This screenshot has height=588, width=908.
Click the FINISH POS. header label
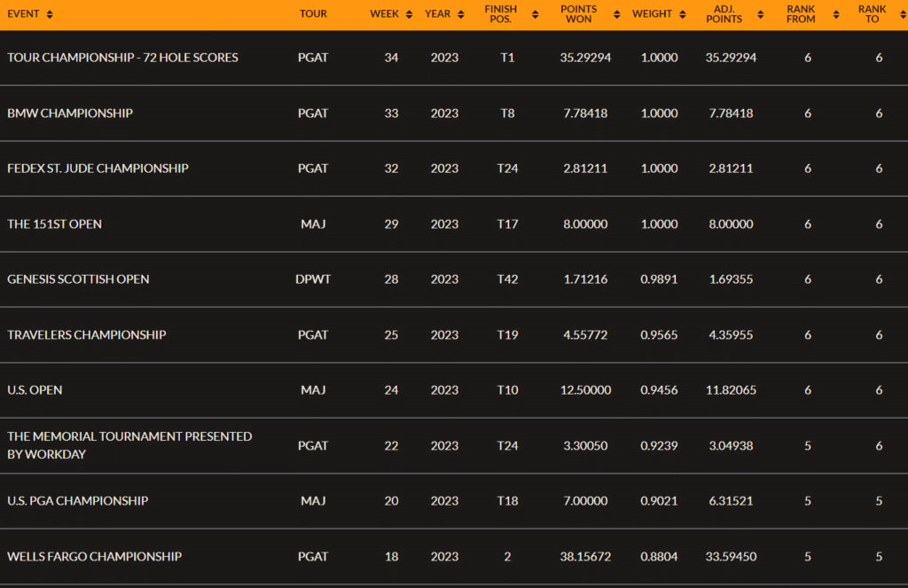click(501, 14)
